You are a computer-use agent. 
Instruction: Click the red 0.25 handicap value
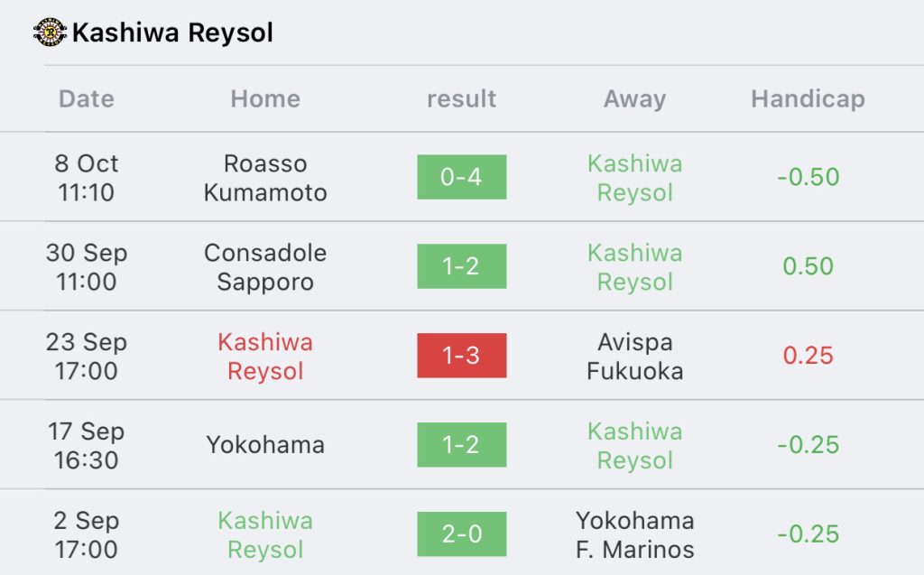coord(808,355)
